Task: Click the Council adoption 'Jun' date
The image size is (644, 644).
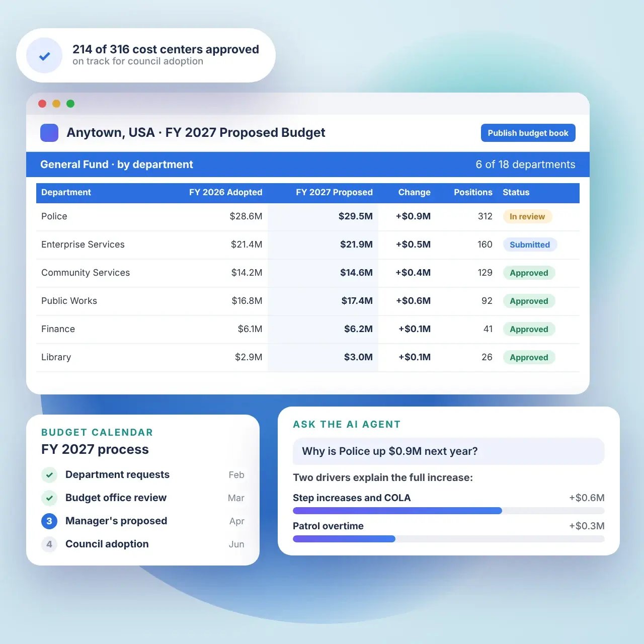Action: pyautogui.click(x=236, y=544)
